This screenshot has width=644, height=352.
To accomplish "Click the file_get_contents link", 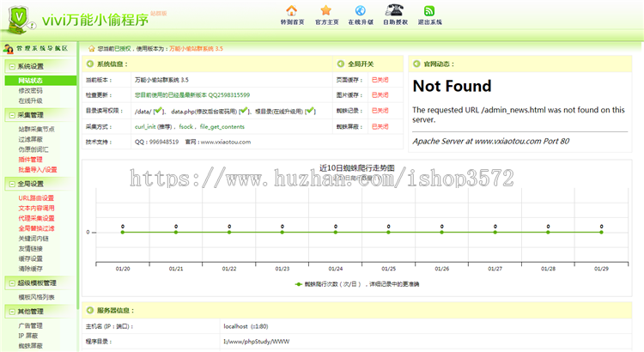I will 222,126.
